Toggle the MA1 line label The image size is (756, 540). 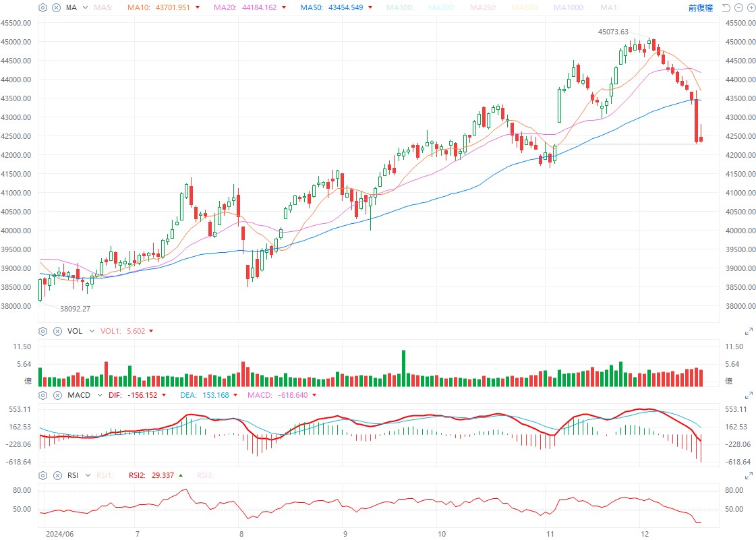pyautogui.click(x=610, y=7)
